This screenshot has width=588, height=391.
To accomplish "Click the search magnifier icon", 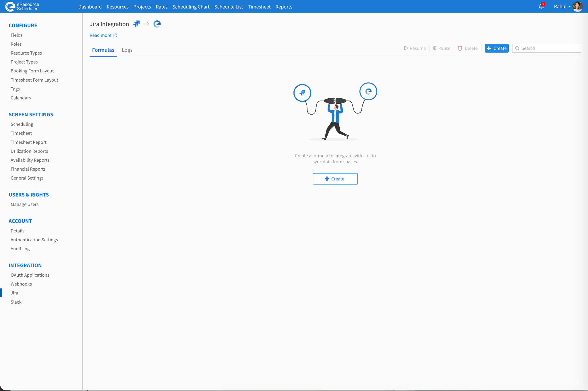I will [517, 48].
